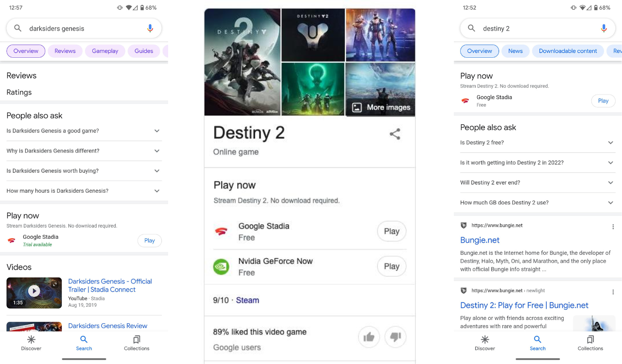
Task: Play Darksiders Genesis on Google Stadia
Action: point(150,241)
